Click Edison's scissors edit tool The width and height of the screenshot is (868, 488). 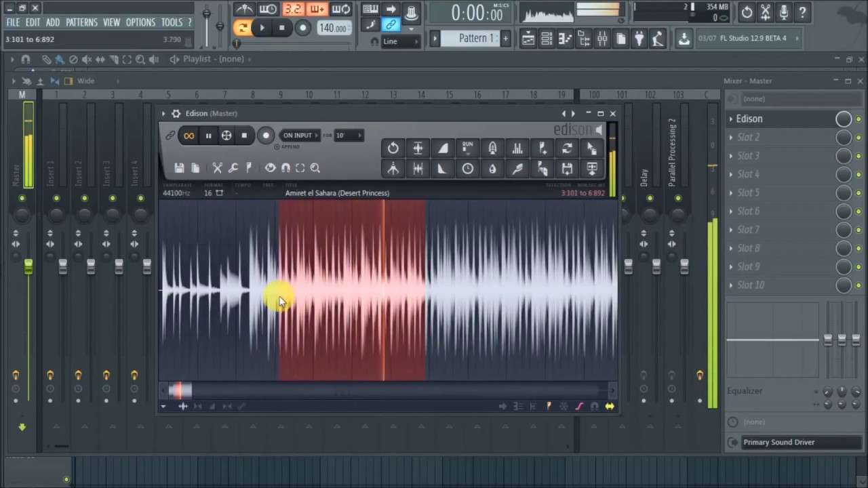217,168
